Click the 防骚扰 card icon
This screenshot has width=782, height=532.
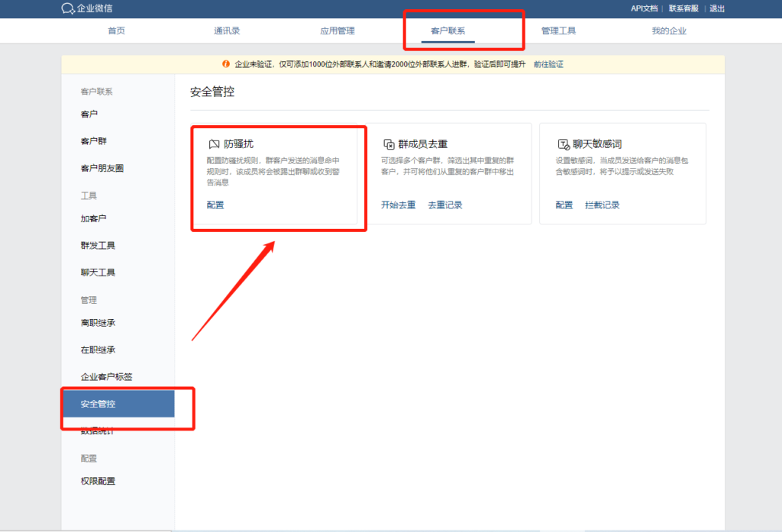coord(214,143)
